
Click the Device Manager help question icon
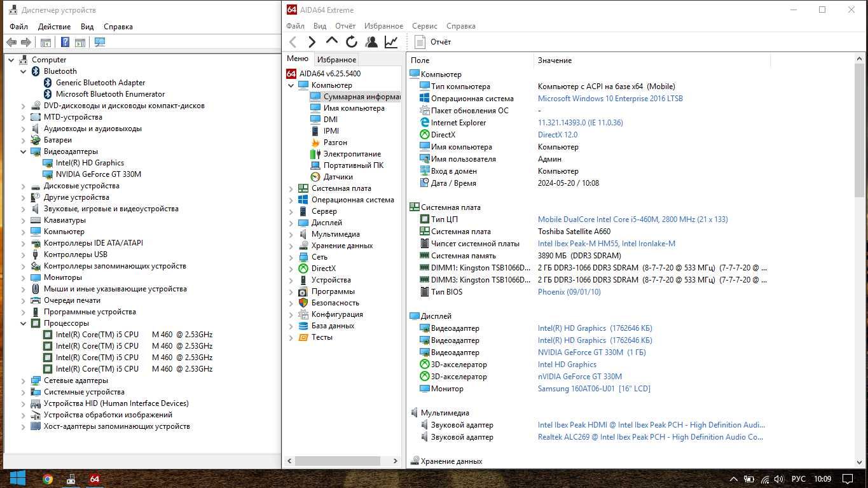[x=65, y=43]
